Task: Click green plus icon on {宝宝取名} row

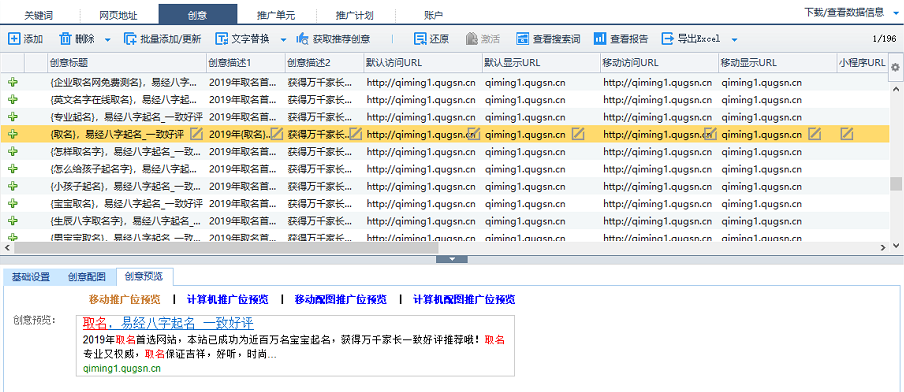Action: point(12,203)
